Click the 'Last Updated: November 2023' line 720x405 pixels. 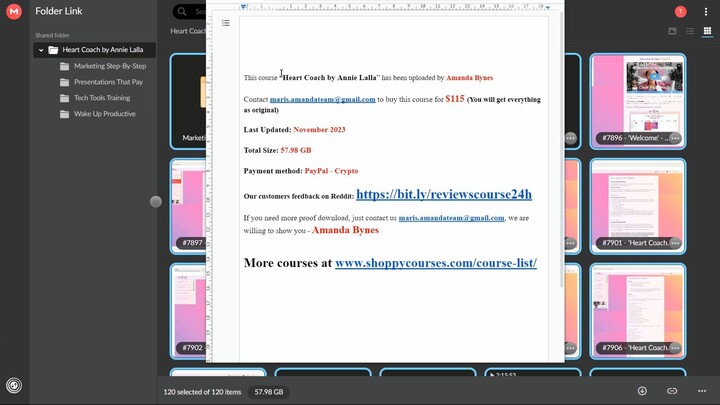[294, 129]
